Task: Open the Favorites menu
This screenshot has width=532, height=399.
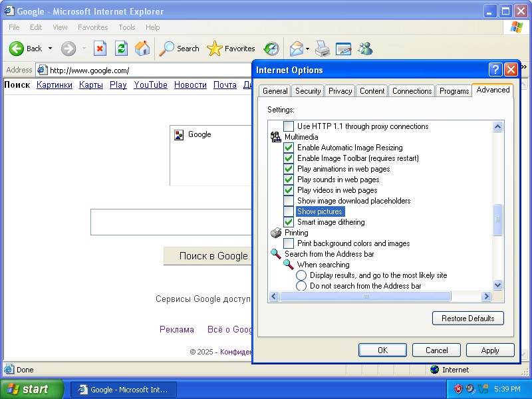Action: (x=92, y=27)
